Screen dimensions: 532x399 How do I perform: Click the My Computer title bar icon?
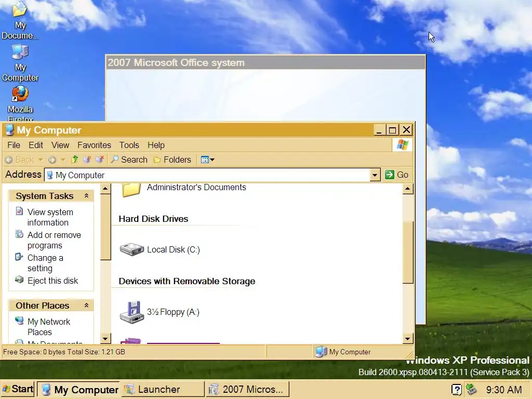point(9,130)
